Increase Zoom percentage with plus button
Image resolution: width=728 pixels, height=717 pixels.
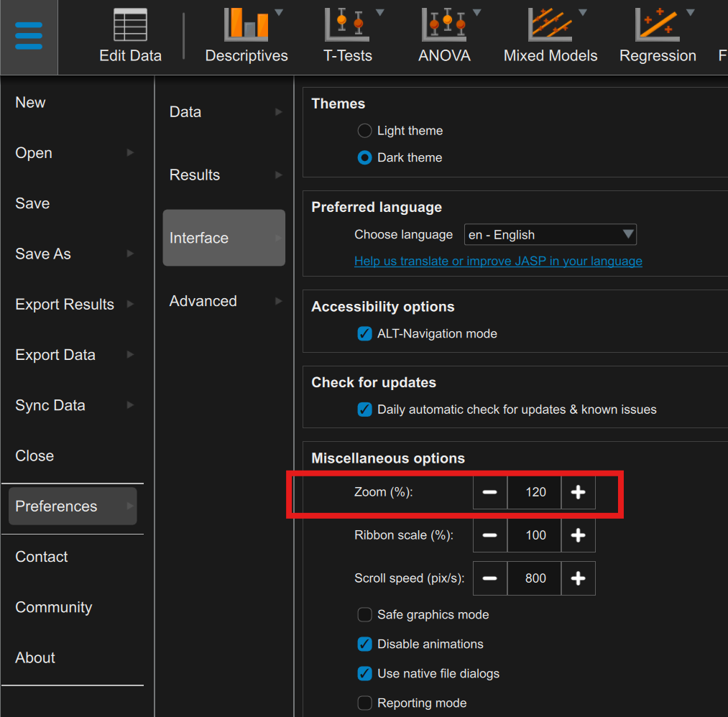point(578,492)
